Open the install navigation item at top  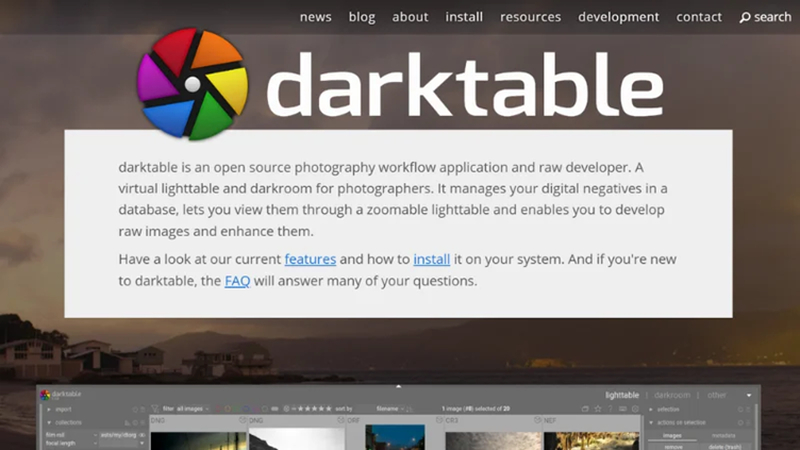464,17
